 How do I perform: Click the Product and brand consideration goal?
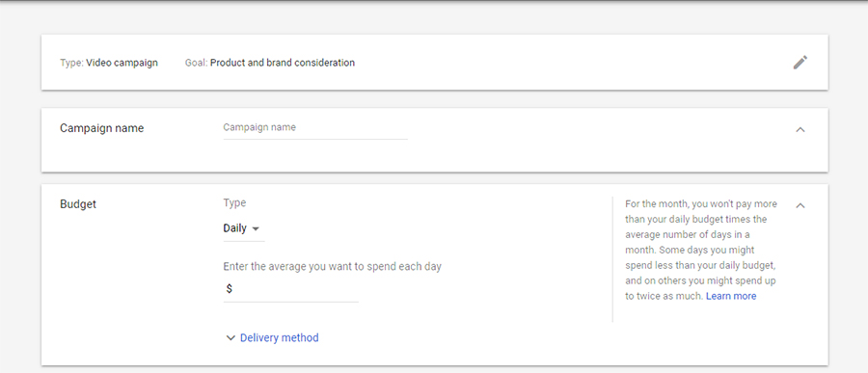click(x=283, y=63)
